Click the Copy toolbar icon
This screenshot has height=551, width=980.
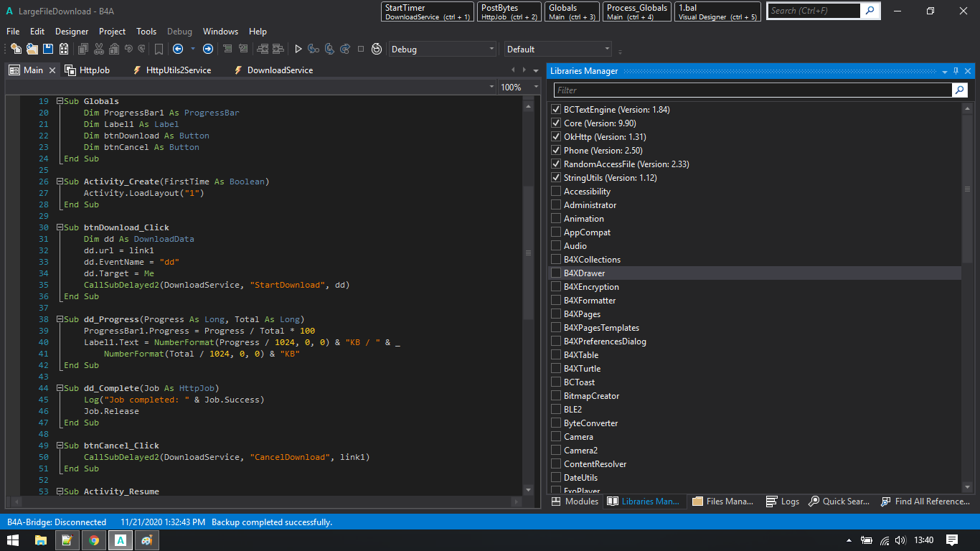(83, 49)
